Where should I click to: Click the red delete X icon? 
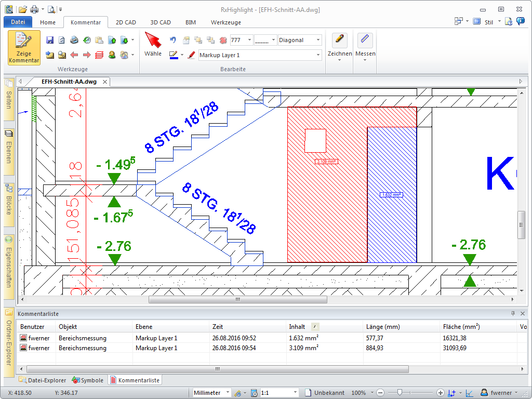223,40
